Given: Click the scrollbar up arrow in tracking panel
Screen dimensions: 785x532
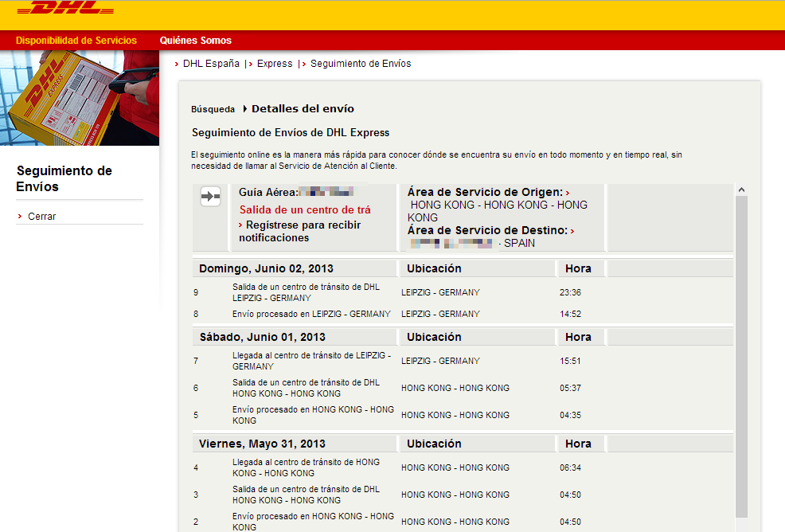Looking at the screenshot, I should [x=741, y=190].
